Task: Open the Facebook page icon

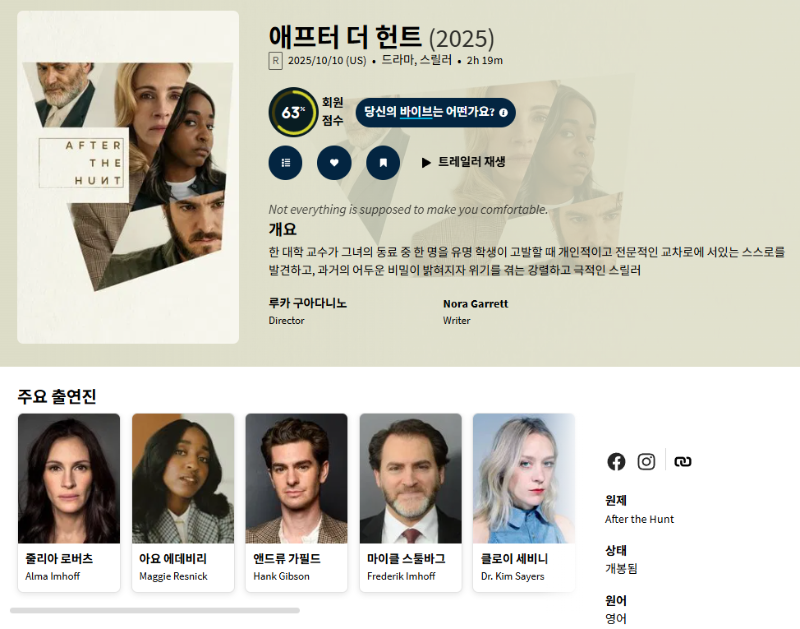Action: (x=616, y=462)
